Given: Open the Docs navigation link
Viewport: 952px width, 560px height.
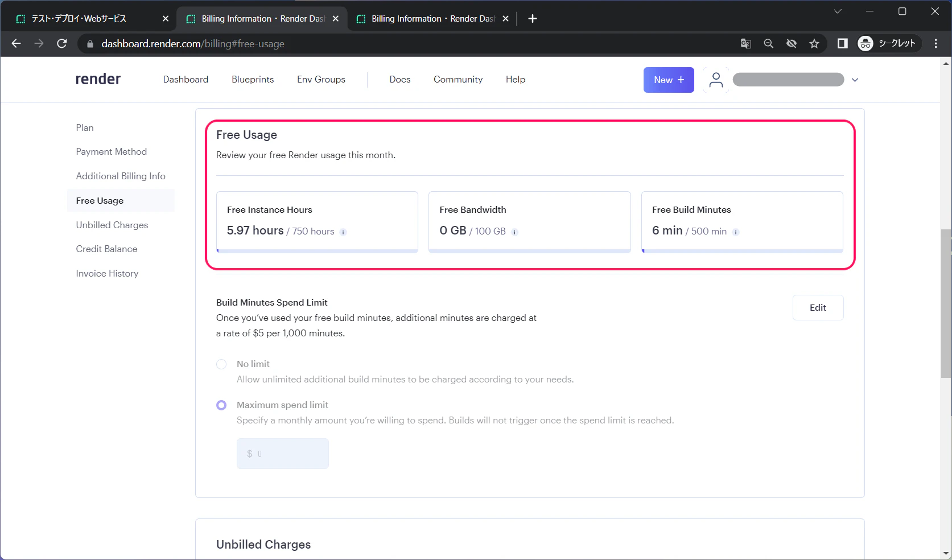Looking at the screenshot, I should (x=400, y=80).
